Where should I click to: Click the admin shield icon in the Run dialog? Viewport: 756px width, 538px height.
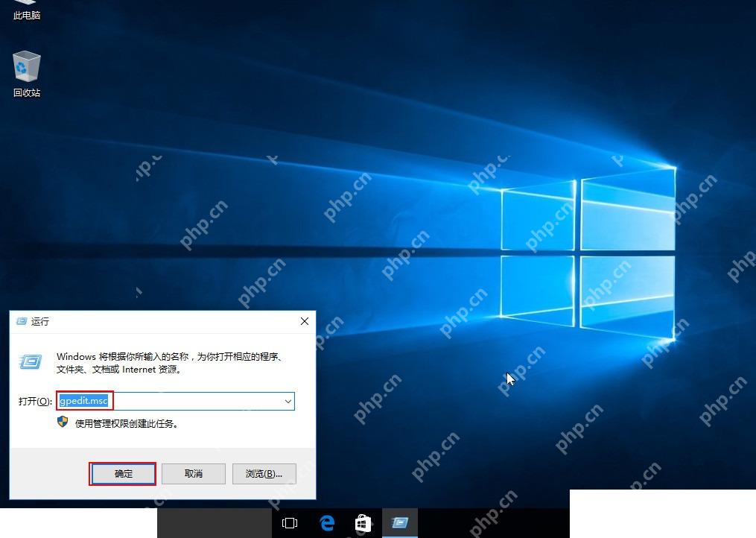click(63, 422)
